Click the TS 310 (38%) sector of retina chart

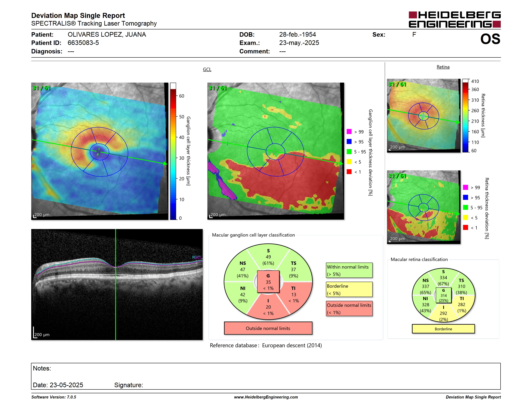tap(461, 286)
